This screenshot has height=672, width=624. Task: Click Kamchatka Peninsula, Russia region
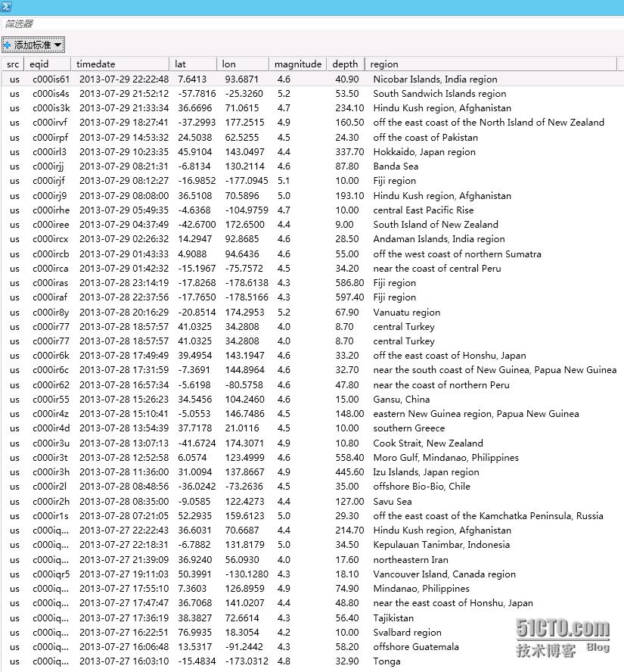[488, 516]
